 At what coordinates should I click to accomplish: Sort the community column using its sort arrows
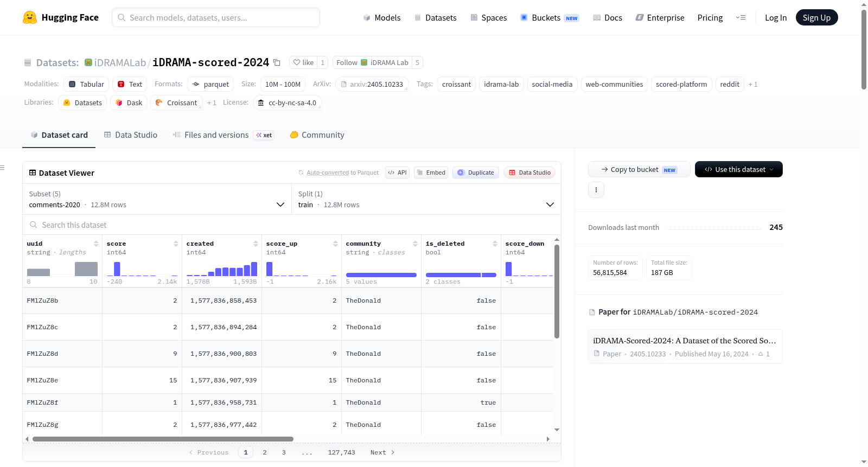(415, 244)
